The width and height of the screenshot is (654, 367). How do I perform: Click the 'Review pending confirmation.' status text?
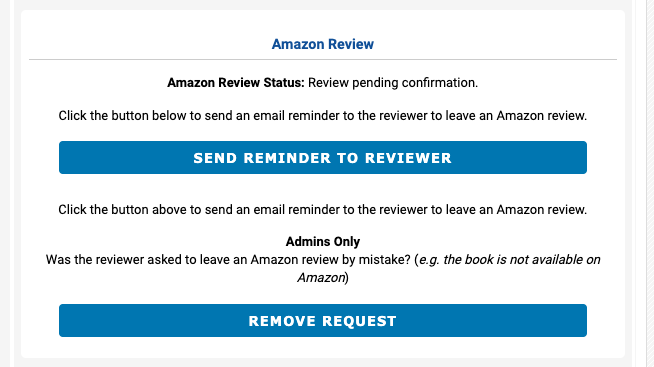click(x=393, y=83)
